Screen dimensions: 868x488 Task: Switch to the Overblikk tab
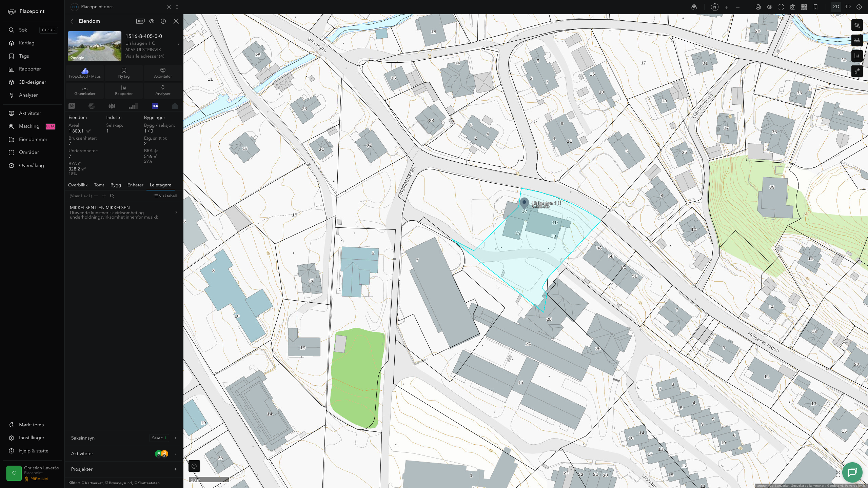point(78,185)
